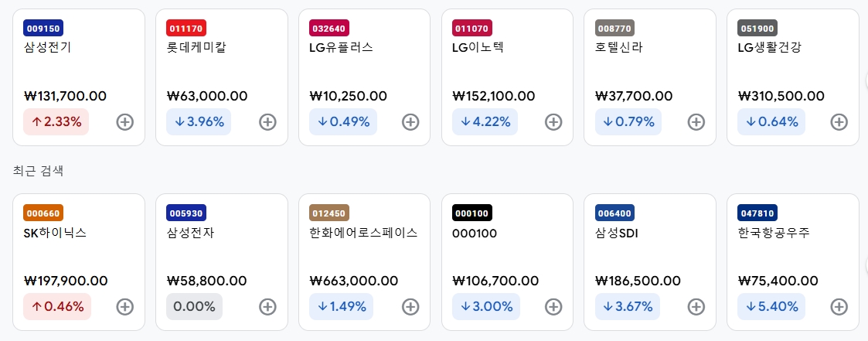Add 한화에어로스페이스 using its plus icon
Viewport: 868px width, 341px height.
410,307
